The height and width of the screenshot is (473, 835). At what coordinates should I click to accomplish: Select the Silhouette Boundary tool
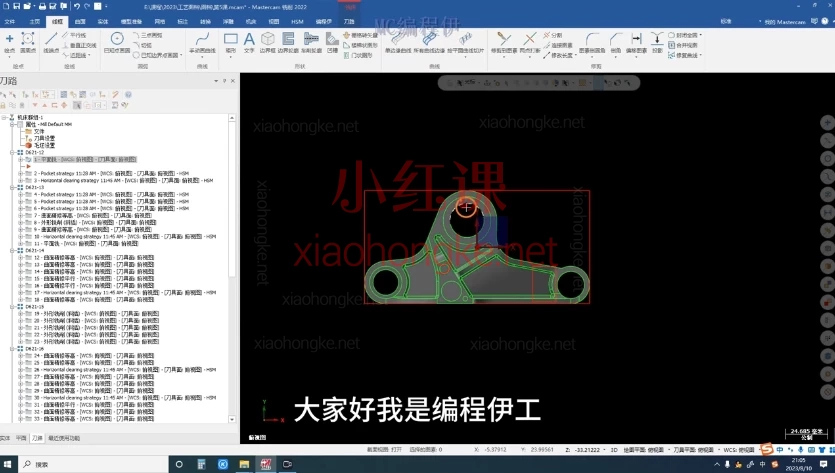tap(288, 43)
